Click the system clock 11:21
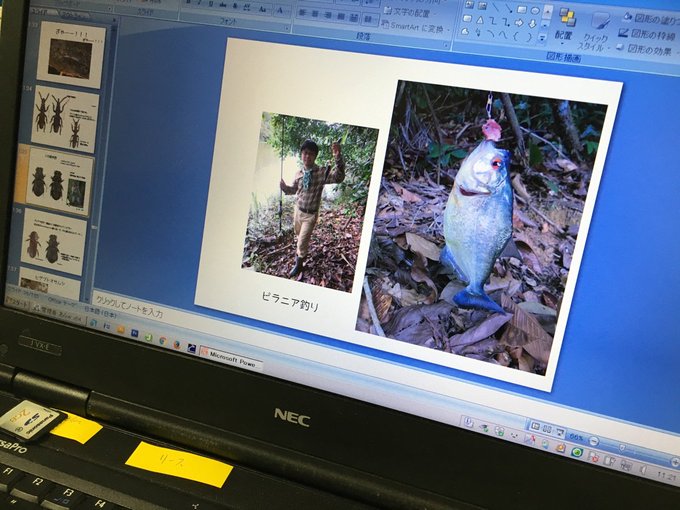 tap(667, 477)
